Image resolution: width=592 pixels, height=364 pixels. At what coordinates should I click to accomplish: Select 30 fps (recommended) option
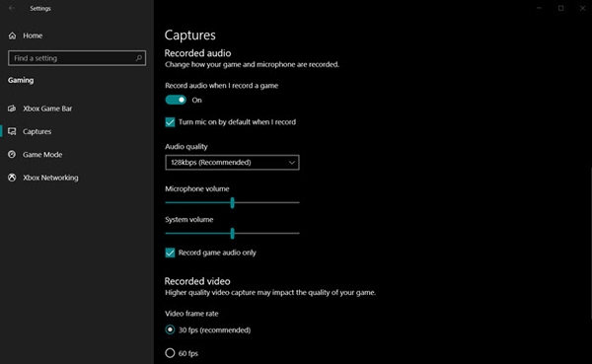[x=170, y=329]
